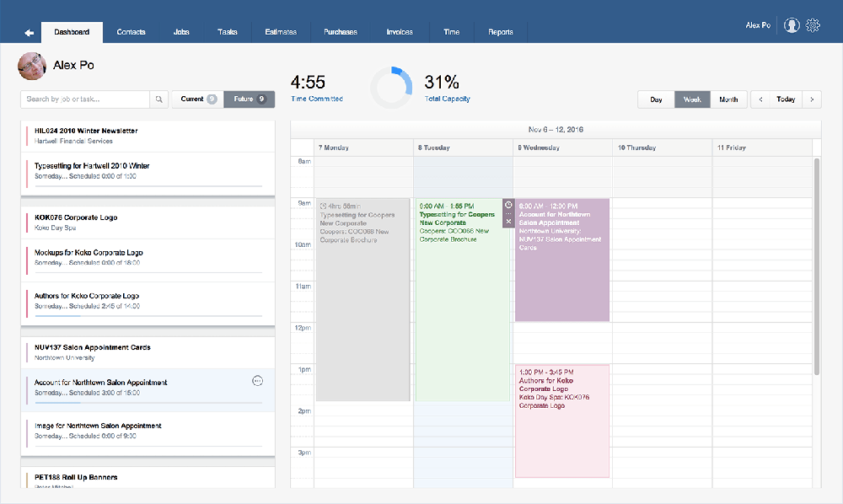The width and height of the screenshot is (843, 504).
Task: Open Wednesday Authors for Koko event
Action: tap(562, 421)
